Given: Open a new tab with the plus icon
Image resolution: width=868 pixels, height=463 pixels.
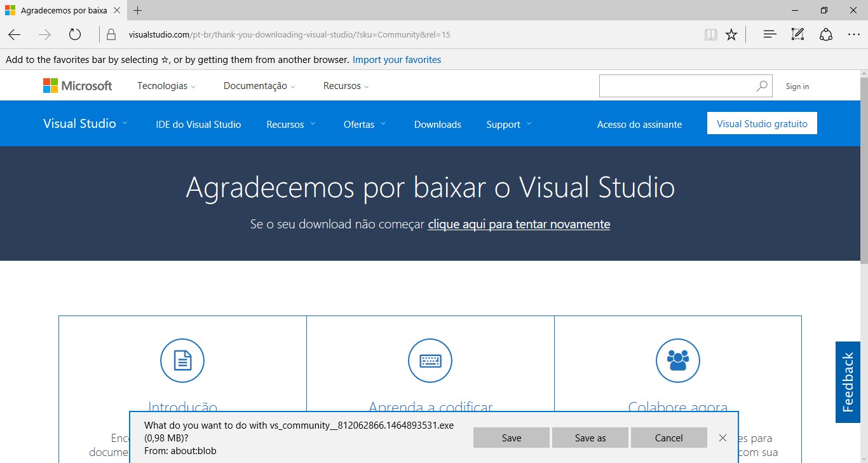Looking at the screenshot, I should tap(138, 10).
